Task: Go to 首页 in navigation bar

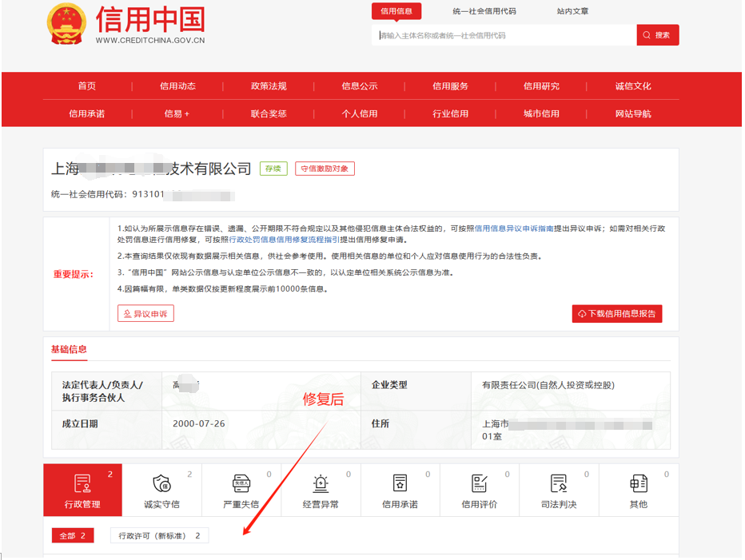Action: pyautogui.click(x=87, y=86)
